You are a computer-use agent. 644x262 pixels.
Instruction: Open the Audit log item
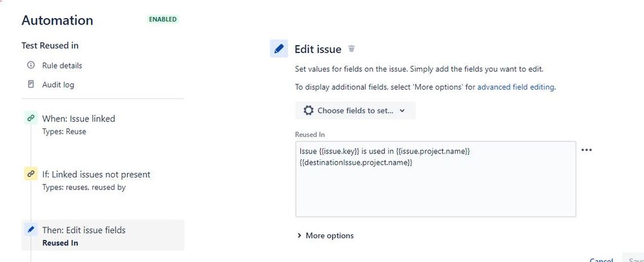point(58,85)
